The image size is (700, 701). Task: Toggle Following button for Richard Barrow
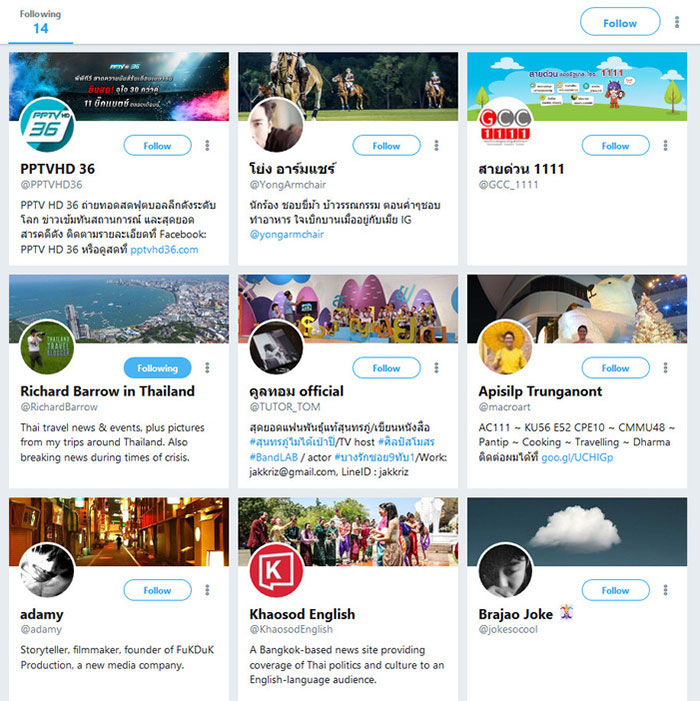coord(157,368)
